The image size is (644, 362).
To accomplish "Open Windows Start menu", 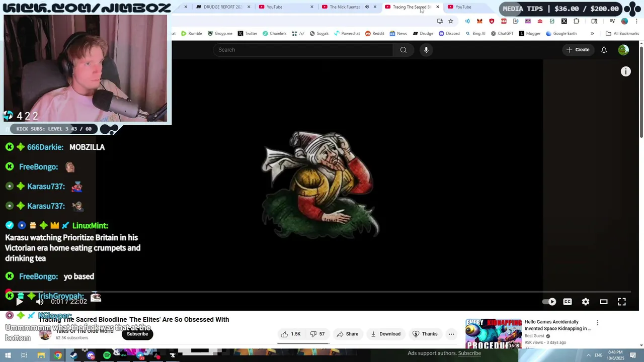I will 8,355.
